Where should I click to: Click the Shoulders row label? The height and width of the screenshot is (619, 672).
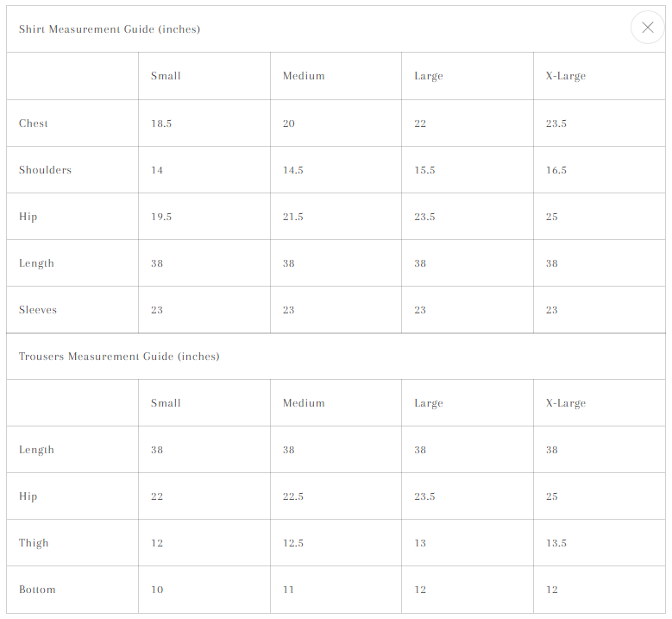[45, 170]
